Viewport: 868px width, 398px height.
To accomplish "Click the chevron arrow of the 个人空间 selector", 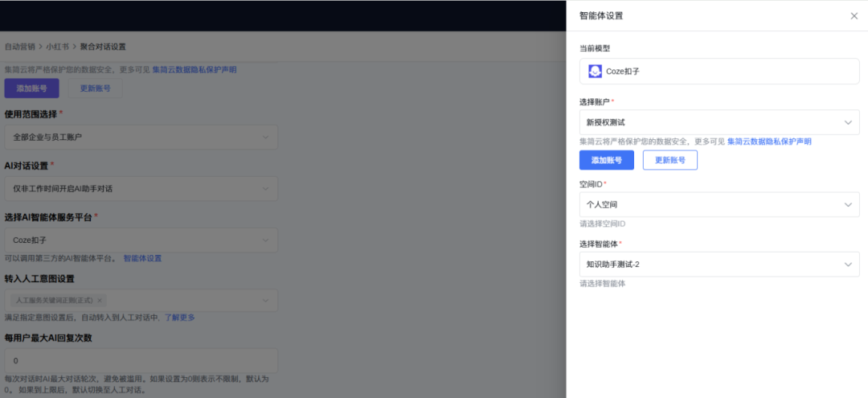I will [848, 205].
